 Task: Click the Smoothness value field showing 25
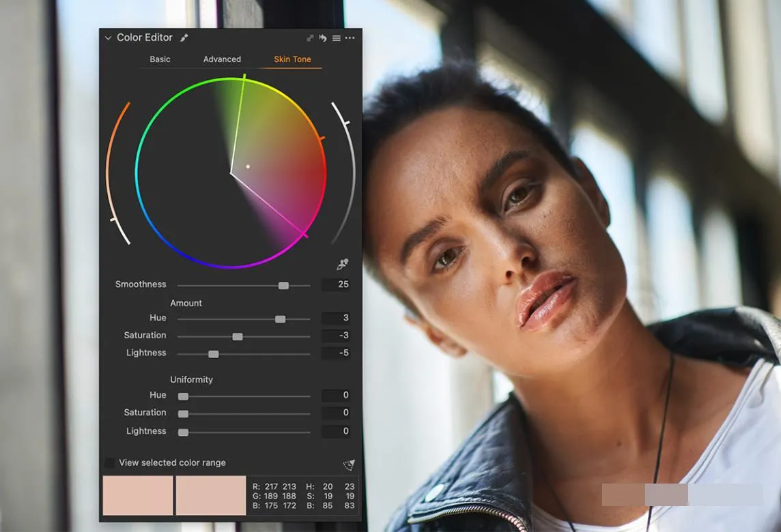point(336,284)
